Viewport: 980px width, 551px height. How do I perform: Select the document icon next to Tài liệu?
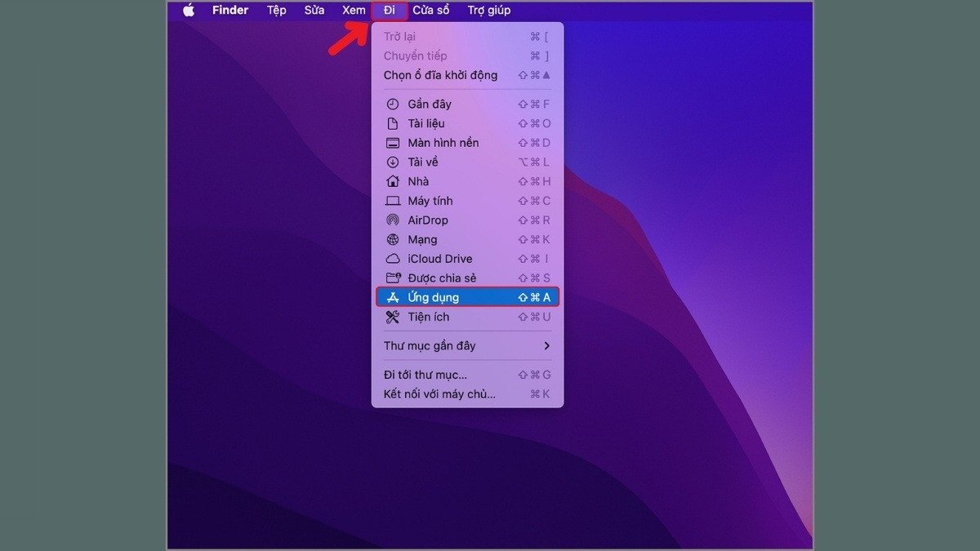(392, 123)
